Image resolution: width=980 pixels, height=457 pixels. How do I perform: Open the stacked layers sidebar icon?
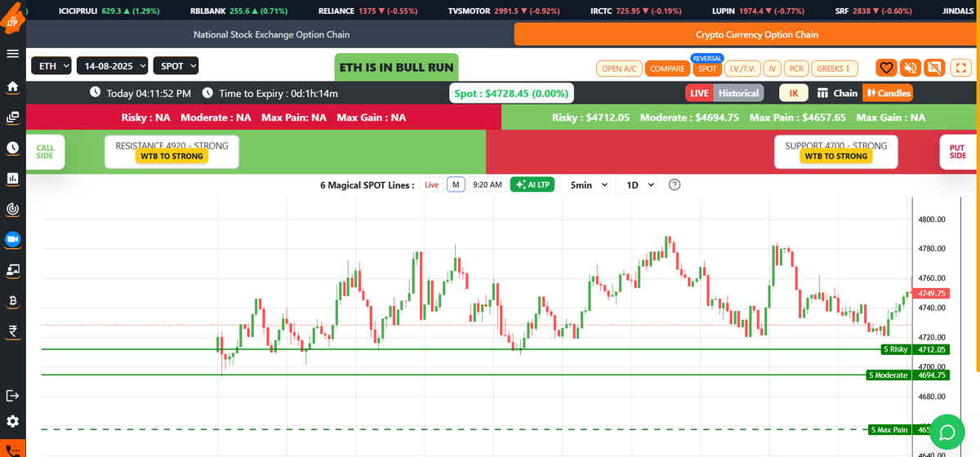[12, 118]
